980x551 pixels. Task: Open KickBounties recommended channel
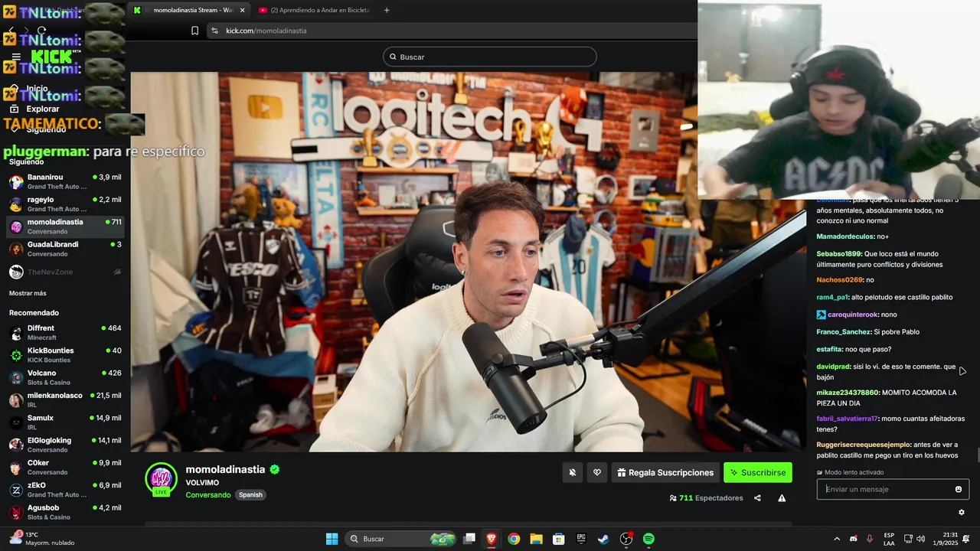(x=65, y=355)
